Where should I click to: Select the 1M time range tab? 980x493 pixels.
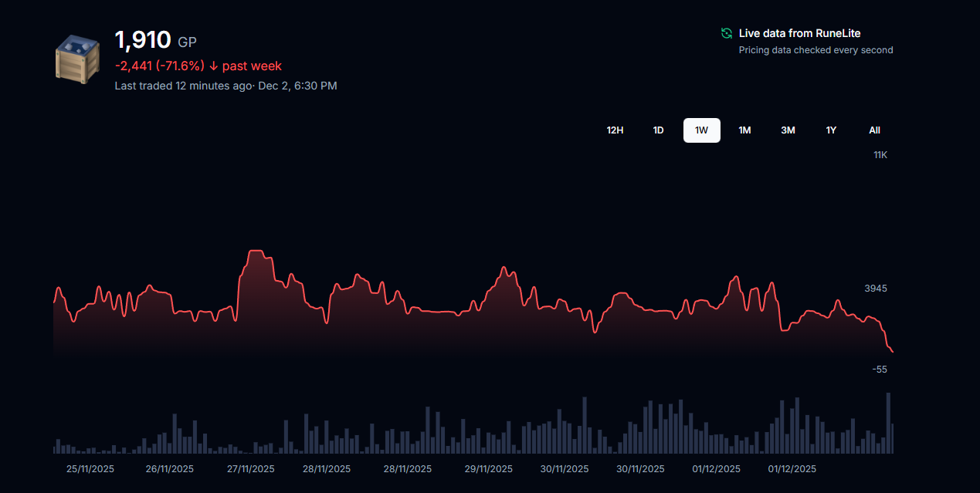pos(744,130)
